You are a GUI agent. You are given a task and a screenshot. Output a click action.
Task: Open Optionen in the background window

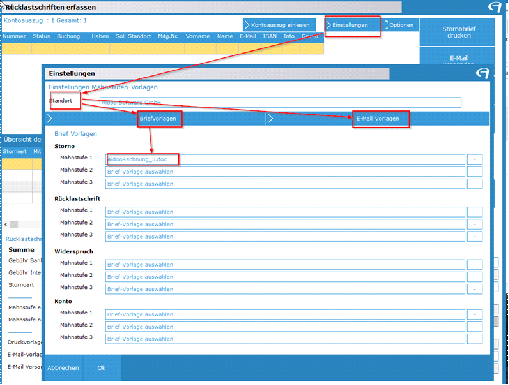point(400,25)
